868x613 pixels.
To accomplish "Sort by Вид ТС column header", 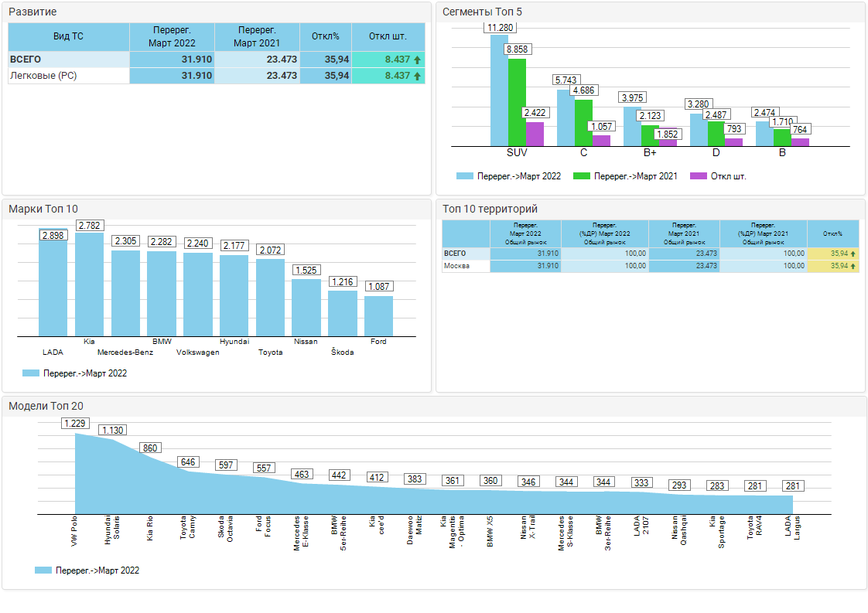I will [x=68, y=37].
